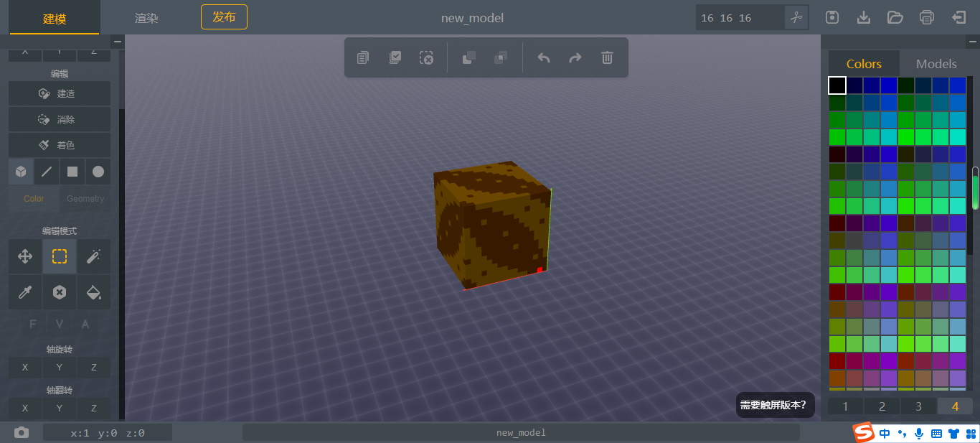The width and height of the screenshot is (980, 443).
Task: Click the select-all checkmark toolbar icon
Action: 395,57
